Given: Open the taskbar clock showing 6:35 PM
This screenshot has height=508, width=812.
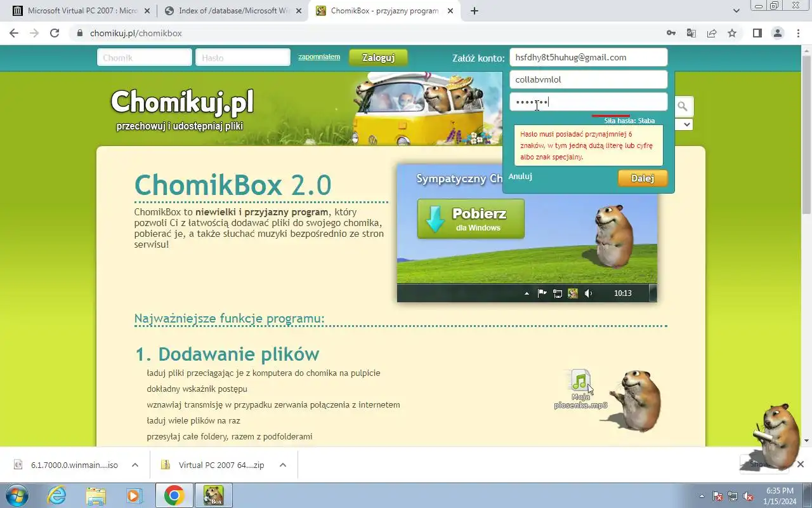Looking at the screenshot, I should coord(780,496).
